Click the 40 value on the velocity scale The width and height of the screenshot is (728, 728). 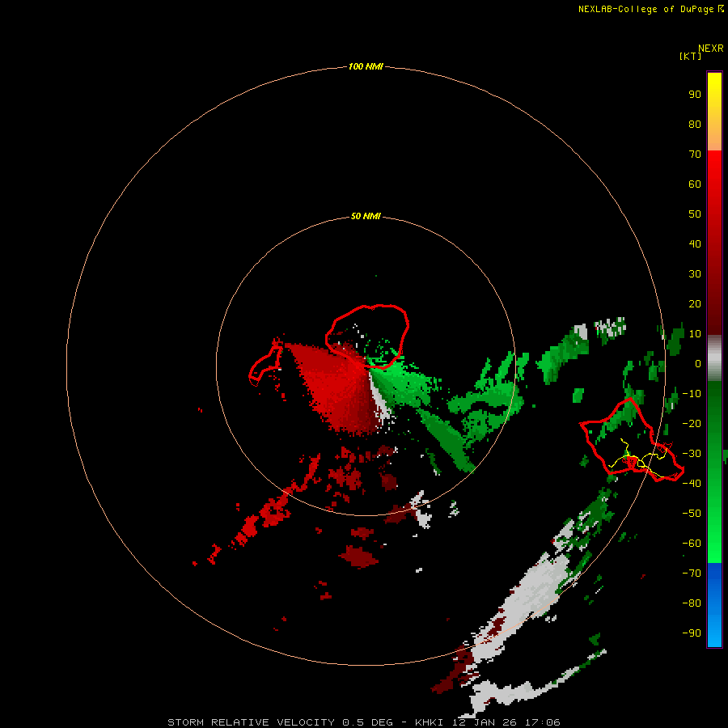point(695,243)
